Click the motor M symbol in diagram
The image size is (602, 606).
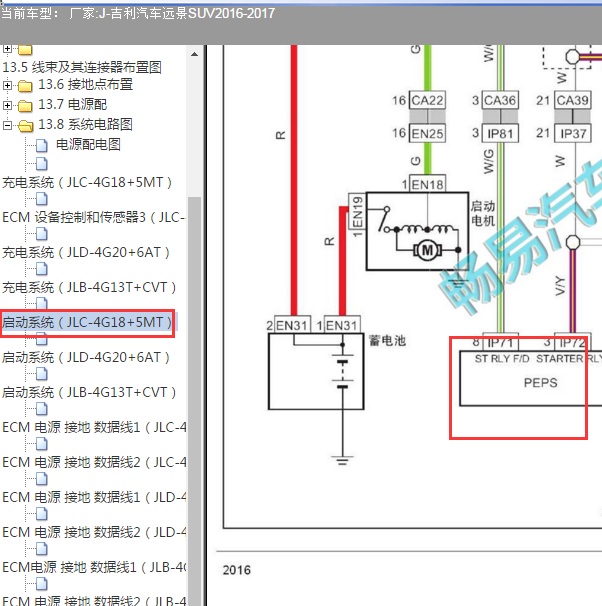[427, 250]
